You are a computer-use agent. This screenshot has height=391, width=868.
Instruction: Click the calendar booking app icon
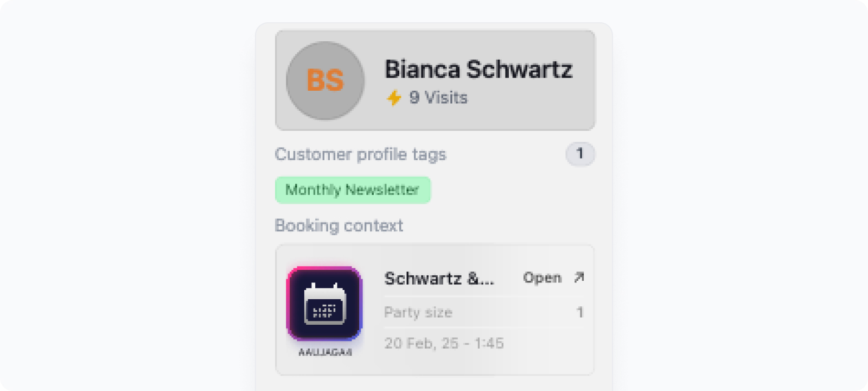coord(324,304)
